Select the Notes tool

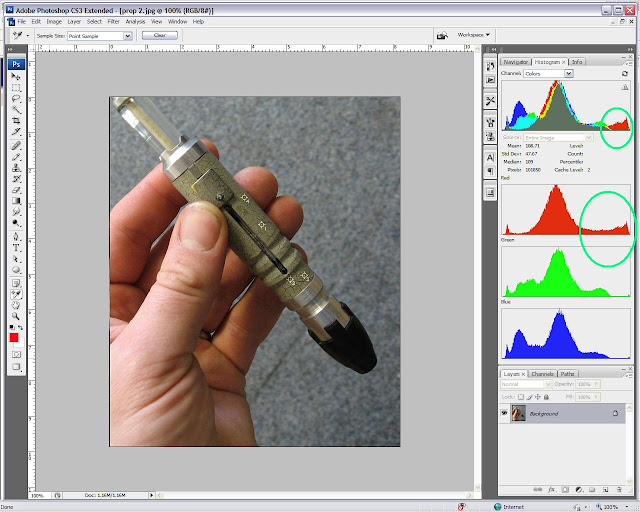click(16, 283)
